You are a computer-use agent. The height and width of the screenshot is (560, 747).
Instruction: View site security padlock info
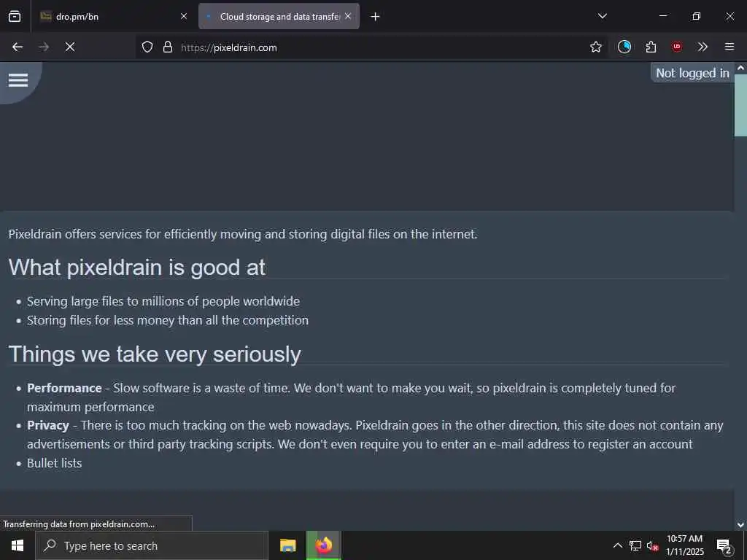pos(168,47)
